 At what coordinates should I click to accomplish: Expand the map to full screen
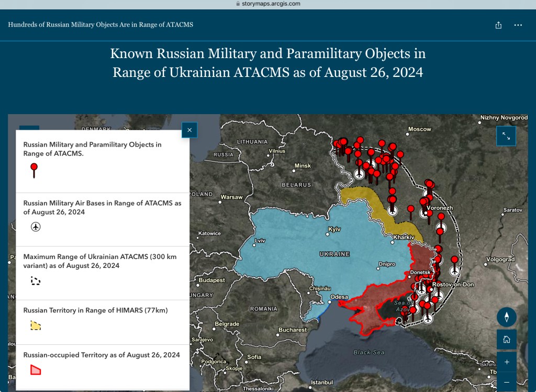tap(506, 136)
